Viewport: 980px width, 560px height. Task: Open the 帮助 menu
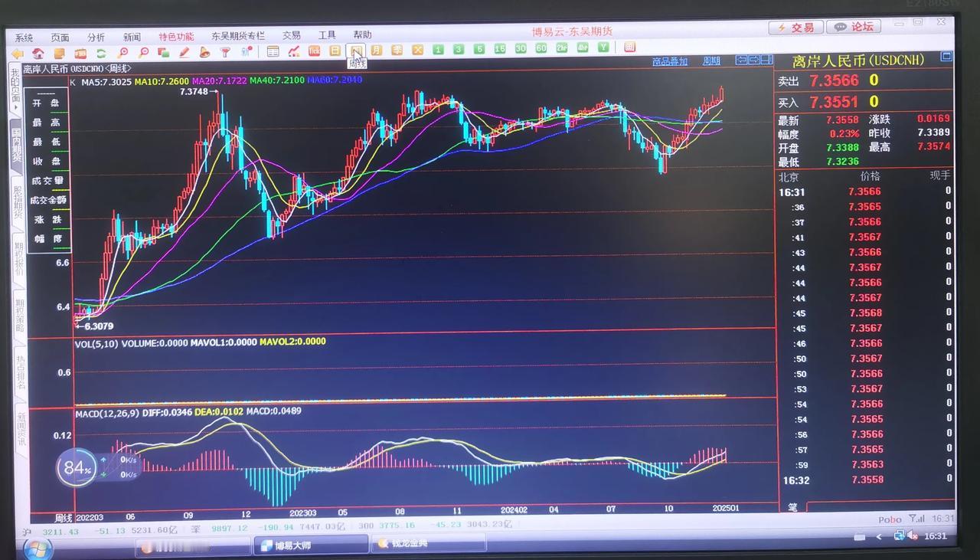pyautogui.click(x=362, y=34)
